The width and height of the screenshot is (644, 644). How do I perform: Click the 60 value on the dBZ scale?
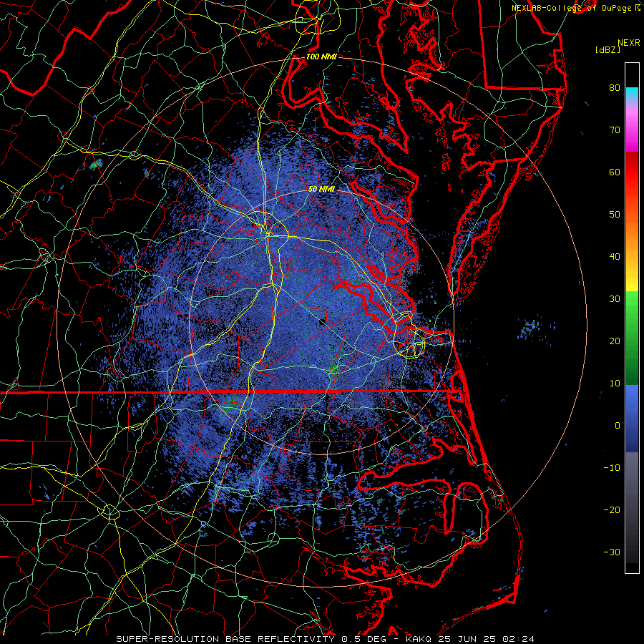point(615,172)
